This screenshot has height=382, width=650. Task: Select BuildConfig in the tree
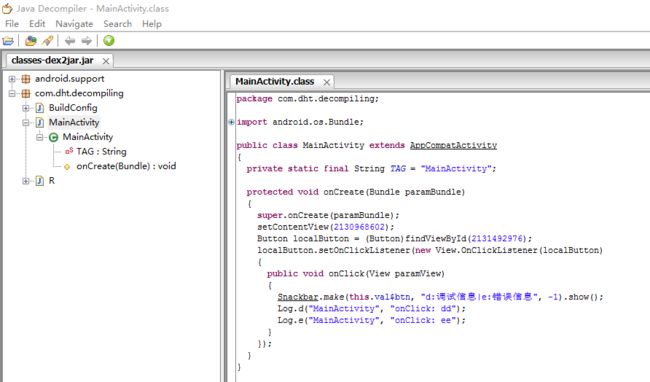(73, 108)
